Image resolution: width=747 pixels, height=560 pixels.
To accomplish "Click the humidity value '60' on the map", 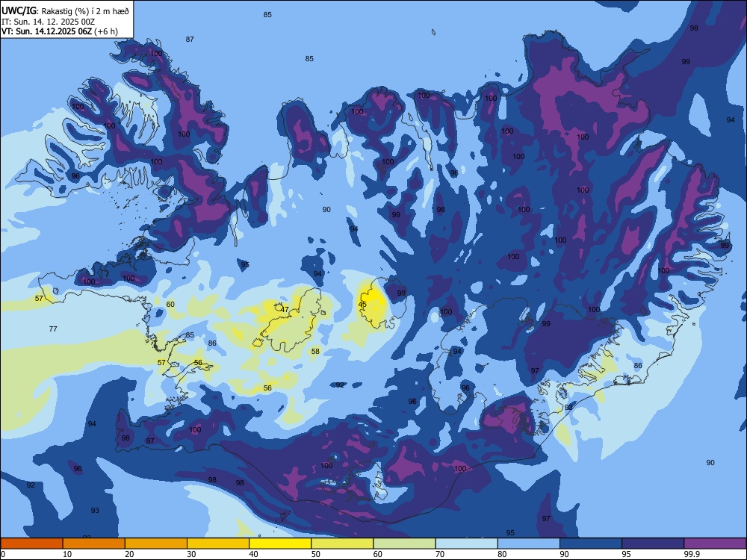I will pyautogui.click(x=170, y=305).
